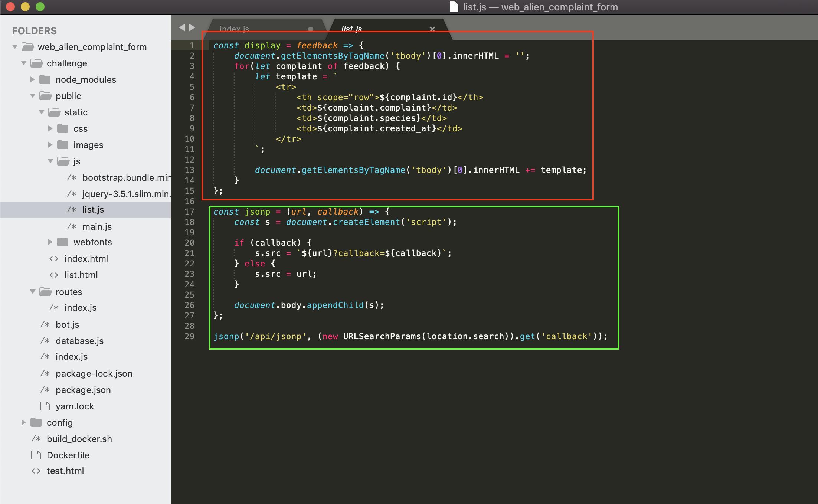The width and height of the screenshot is (818, 504).
Task: Expand the images folder arrow
Action: pos(50,145)
